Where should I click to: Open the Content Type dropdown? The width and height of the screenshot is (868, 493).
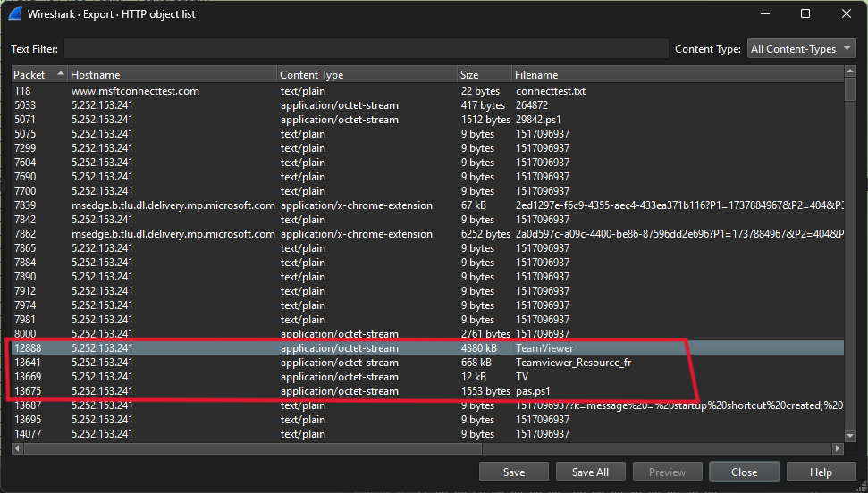(801, 49)
